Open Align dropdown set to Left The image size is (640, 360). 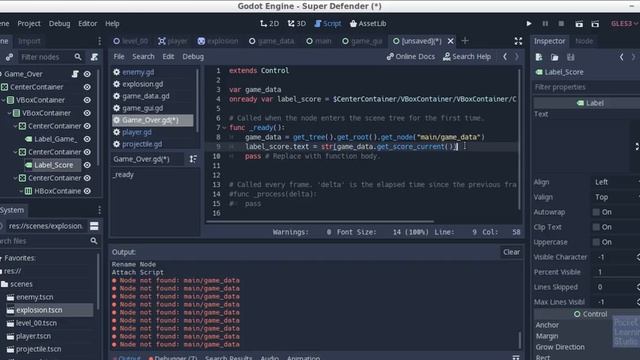click(616, 182)
